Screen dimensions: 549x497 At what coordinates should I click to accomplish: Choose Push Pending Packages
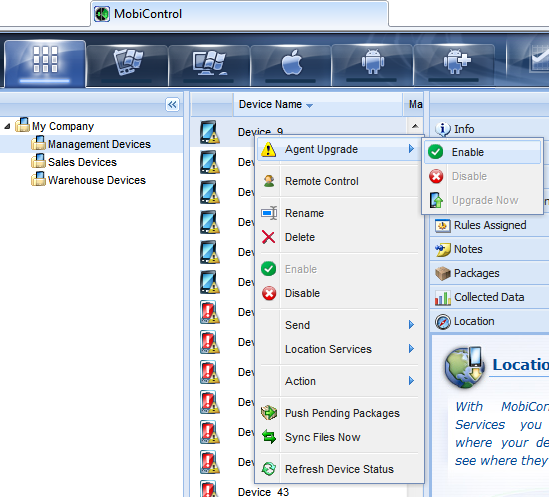click(x=339, y=413)
